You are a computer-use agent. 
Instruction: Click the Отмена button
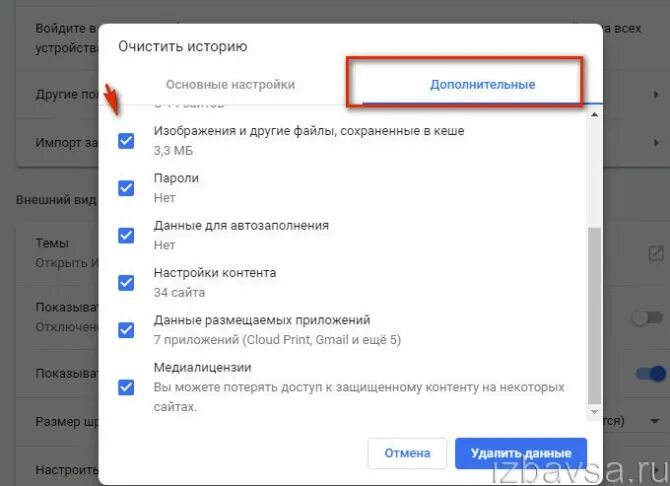407,453
